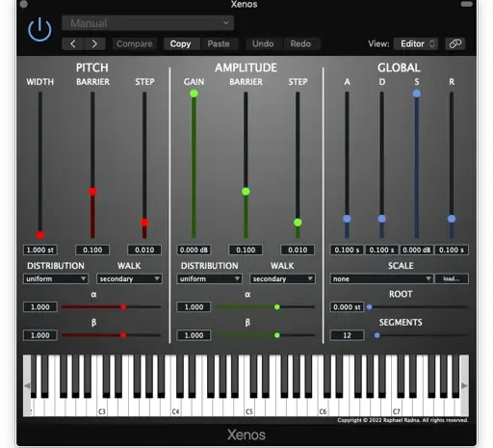The width and height of the screenshot is (493, 448).
Task: Click the Amplitude Gain slider knob
Action: (x=194, y=93)
